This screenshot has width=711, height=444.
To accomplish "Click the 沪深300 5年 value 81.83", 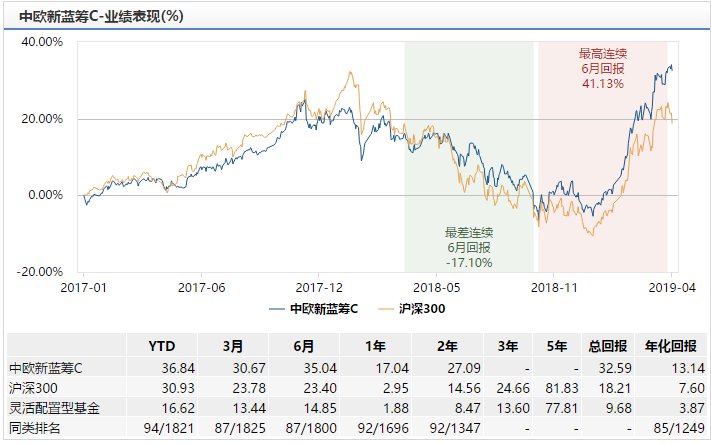I will click(x=562, y=388).
